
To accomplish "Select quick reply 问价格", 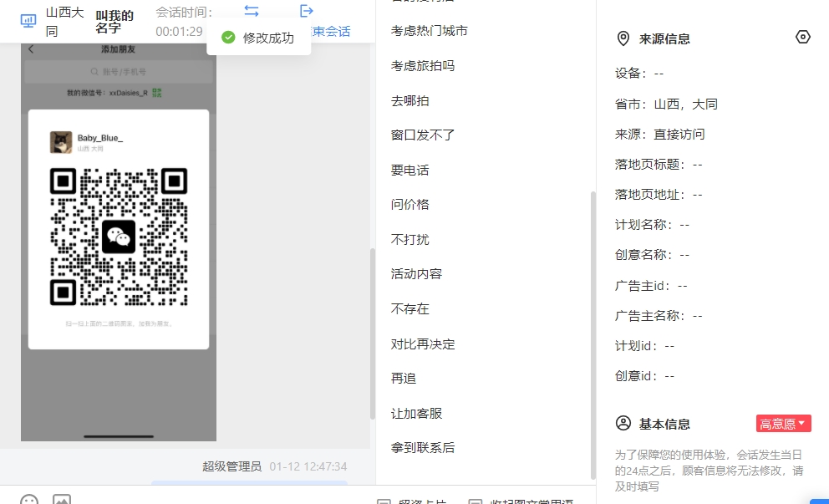I will 409,204.
